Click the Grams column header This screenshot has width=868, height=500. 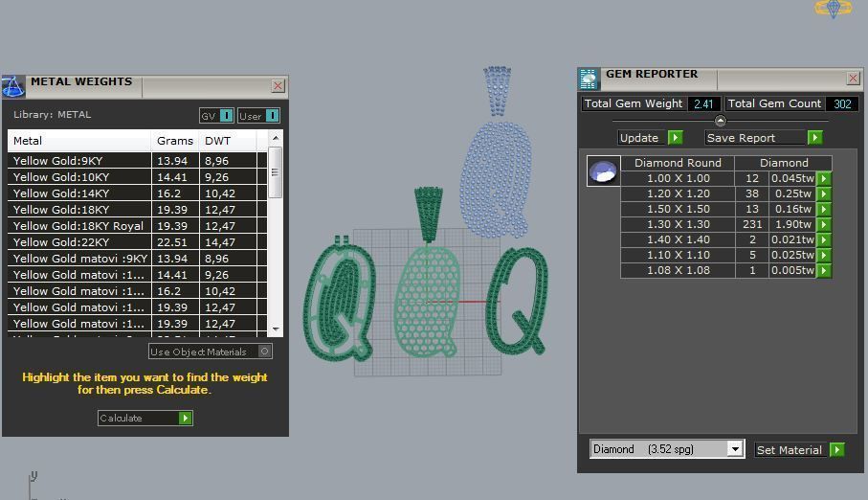175,141
